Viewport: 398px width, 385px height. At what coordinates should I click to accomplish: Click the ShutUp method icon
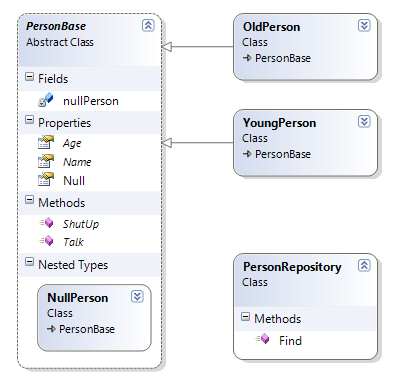pos(46,223)
